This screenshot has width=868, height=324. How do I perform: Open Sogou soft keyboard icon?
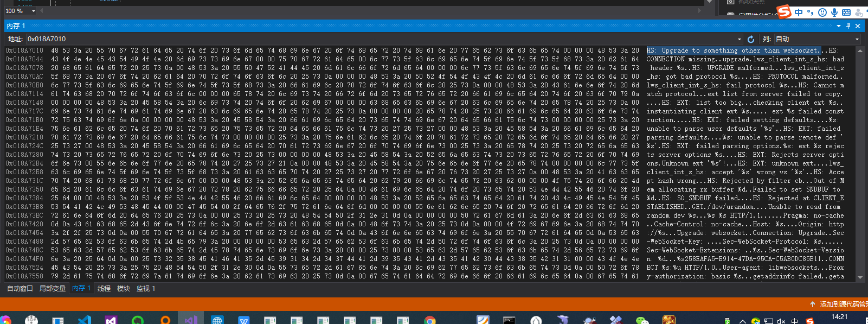point(846,12)
